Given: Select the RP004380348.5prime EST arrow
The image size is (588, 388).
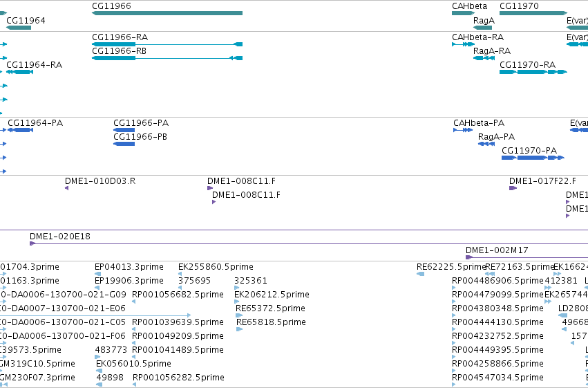Looking at the screenshot, I should click(454, 315).
